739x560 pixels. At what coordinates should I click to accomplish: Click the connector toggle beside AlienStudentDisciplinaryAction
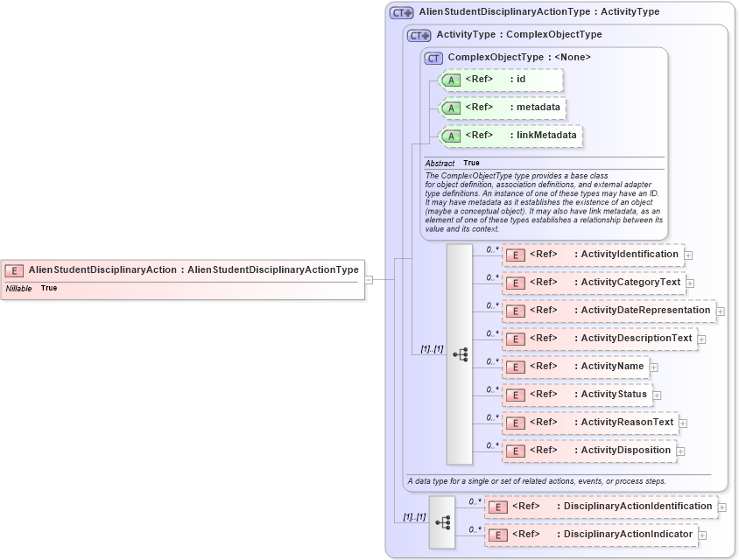(x=370, y=278)
